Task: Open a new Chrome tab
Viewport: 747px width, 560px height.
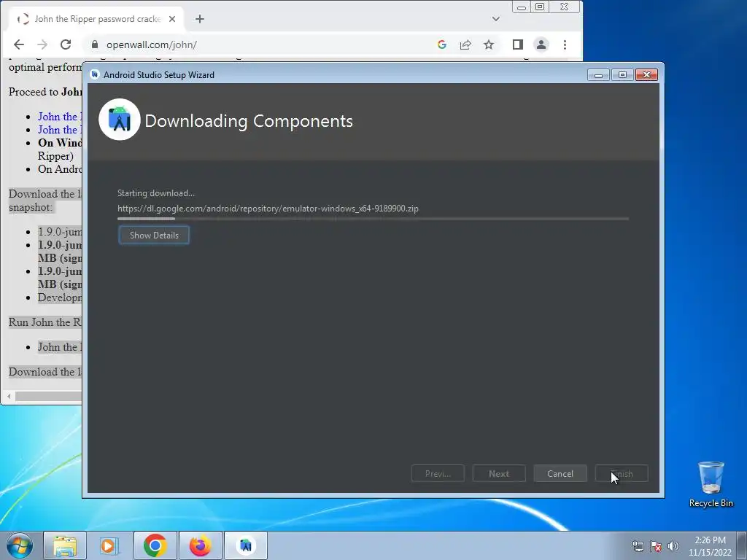Action: (x=200, y=19)
